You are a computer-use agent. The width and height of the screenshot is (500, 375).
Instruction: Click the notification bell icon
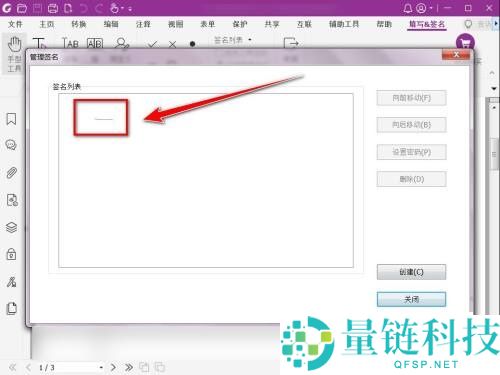pos(408,8)
